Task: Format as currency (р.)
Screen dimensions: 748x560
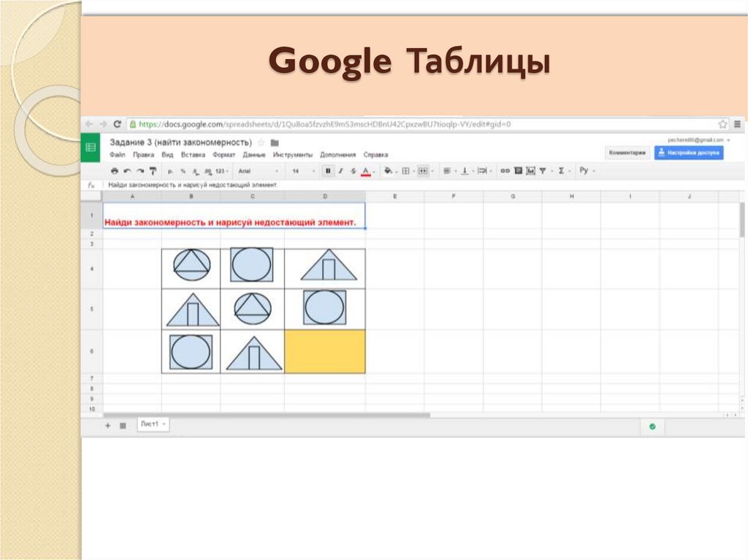Action: (170, 172)
